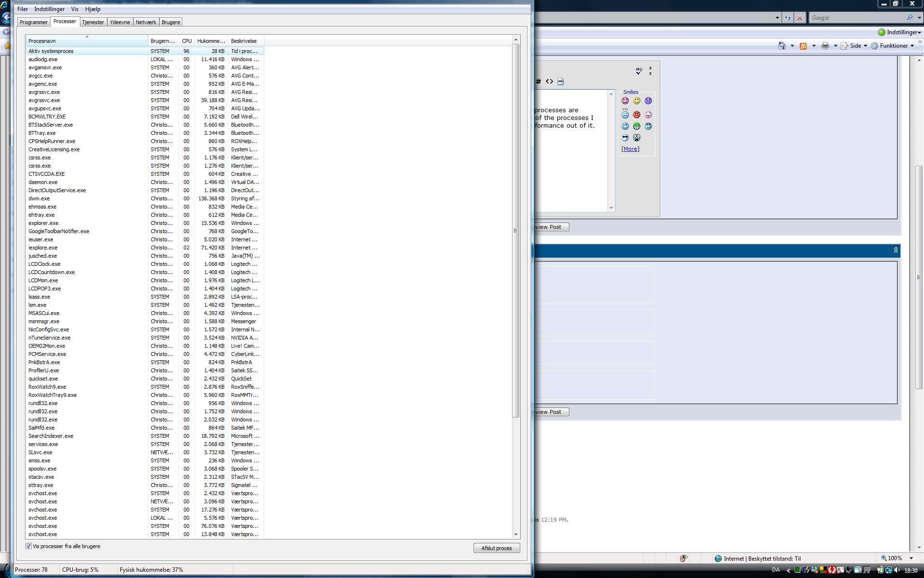Image resolution: width=924 pixels, height=578 pixels.
Task: Insert the purple frowning smiley
Action: coord(648,101)
